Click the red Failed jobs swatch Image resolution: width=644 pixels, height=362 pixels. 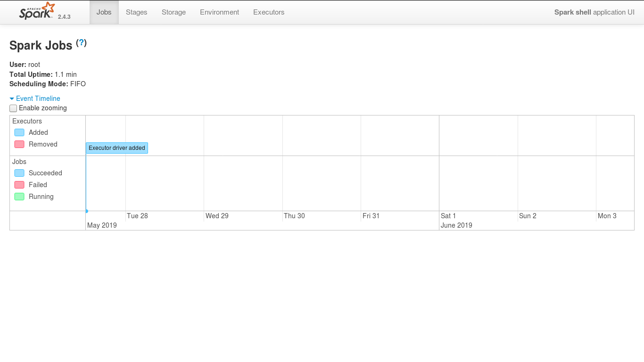[19, 185]
